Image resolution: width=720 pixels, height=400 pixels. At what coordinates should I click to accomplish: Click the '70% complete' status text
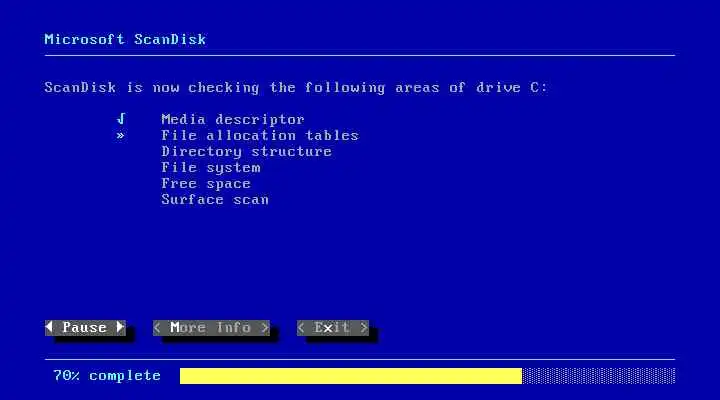point(107,376)
